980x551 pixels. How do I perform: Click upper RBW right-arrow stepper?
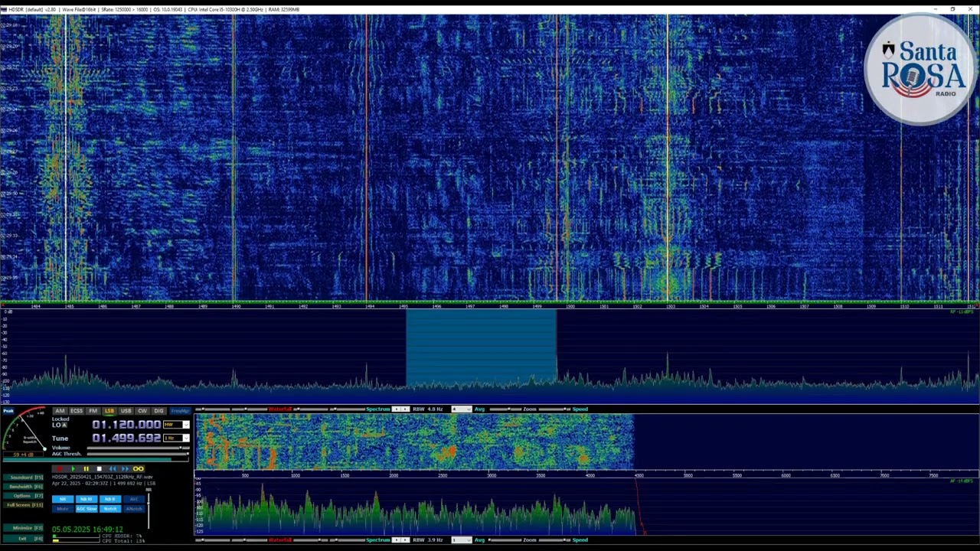pyautogui.click(x=406, y=409)
